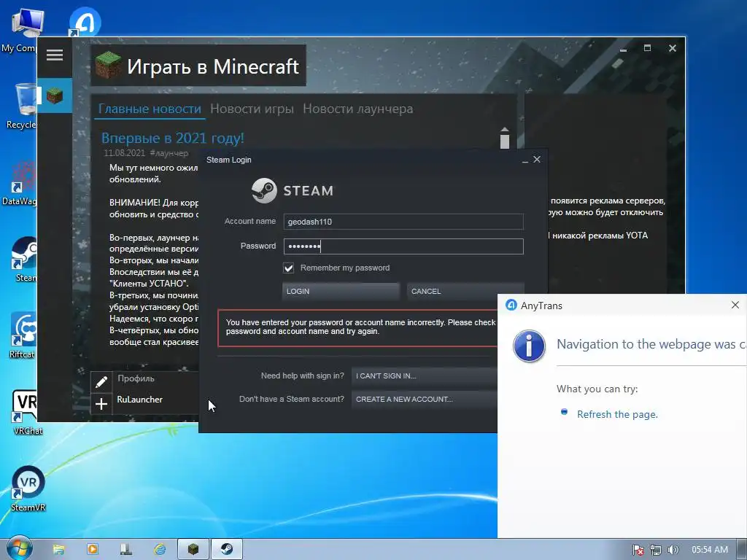
Task: Click the I CAN'T SIGN IN button
Action: click(x=425, y=376)
